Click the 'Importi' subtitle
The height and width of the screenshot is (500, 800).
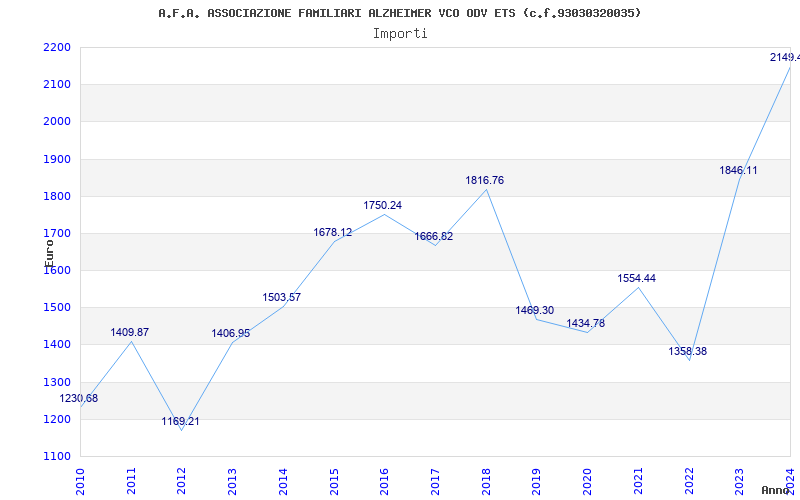(x=400, y=34)
